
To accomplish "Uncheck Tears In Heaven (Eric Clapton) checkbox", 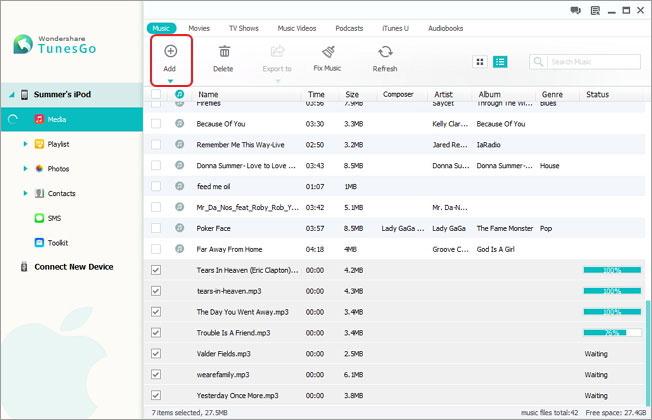I will point(156,270).
